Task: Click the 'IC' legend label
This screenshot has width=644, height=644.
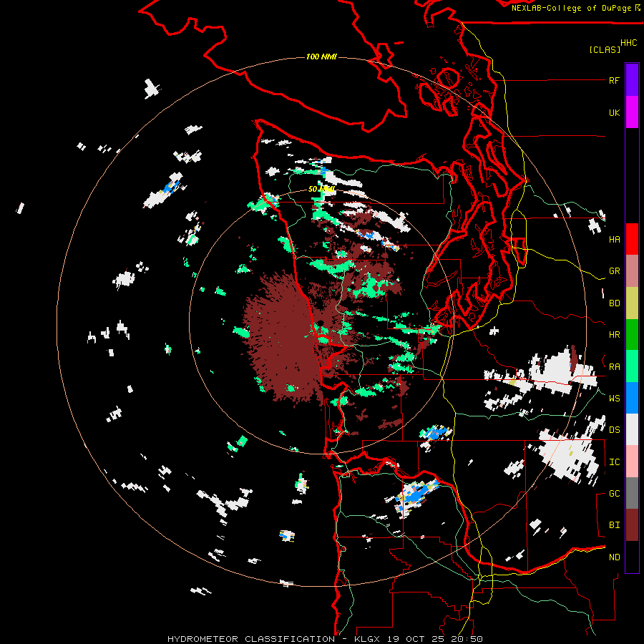Action: point(614,462)
